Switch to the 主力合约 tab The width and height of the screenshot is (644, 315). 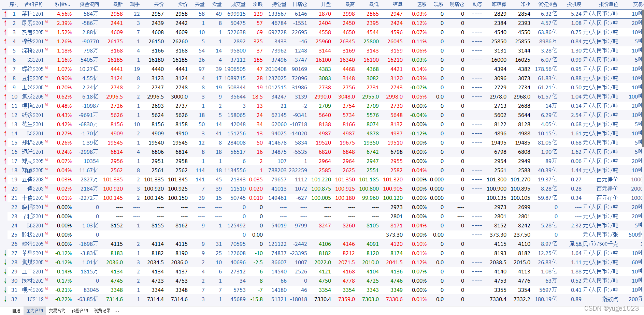35,311
